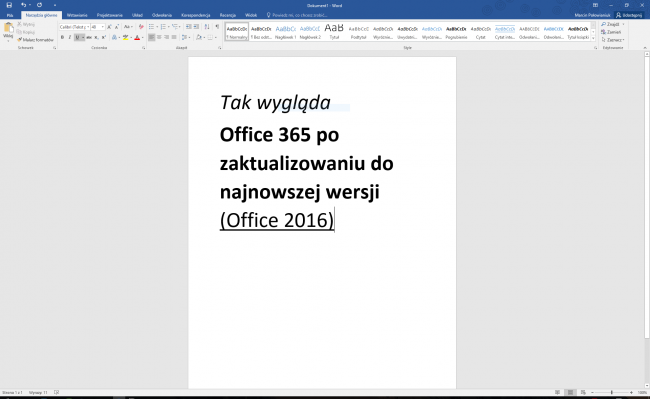Select the Tytuł style
Viewport: 650px width, 399px height.
coord(334,32)
